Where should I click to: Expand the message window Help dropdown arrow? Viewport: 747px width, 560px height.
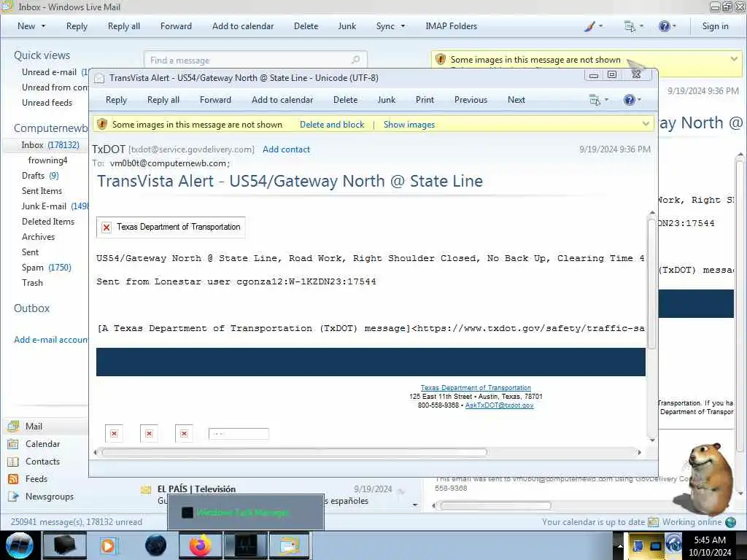click(639, 99)
